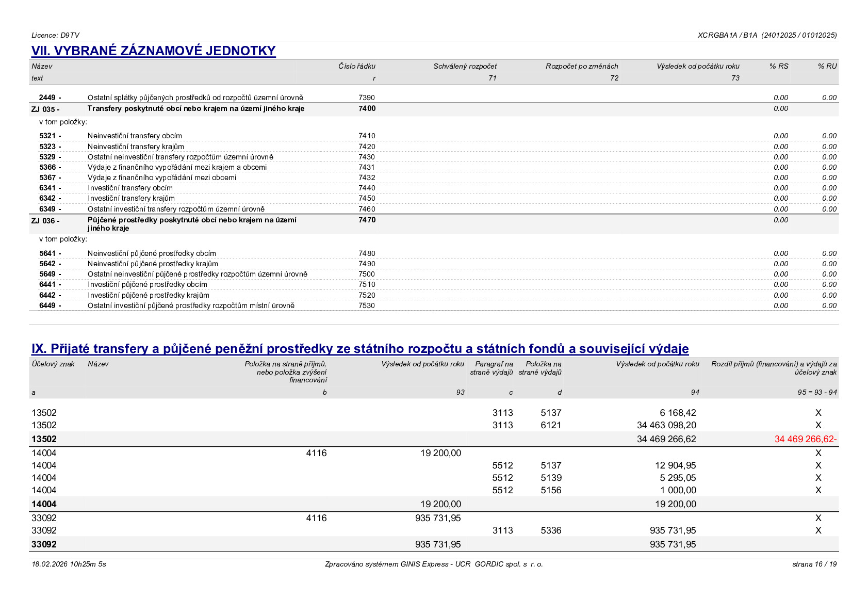Select row 6449 Ostatní investiční půjčené prostředky
Viewport: 868px width, 614px height.
(x=434, y=305)
